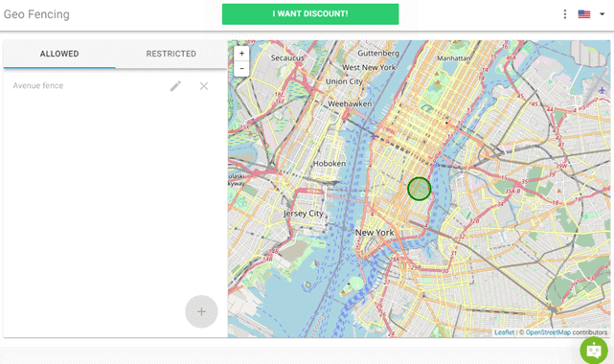Select the Avenue fence list item

pos(115,85)
